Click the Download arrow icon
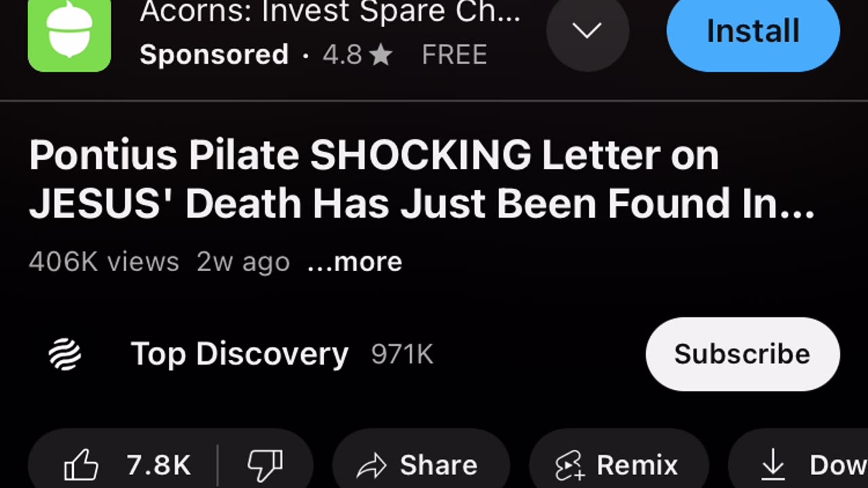Viewport: 868px width, 488px height. (772, 465)
